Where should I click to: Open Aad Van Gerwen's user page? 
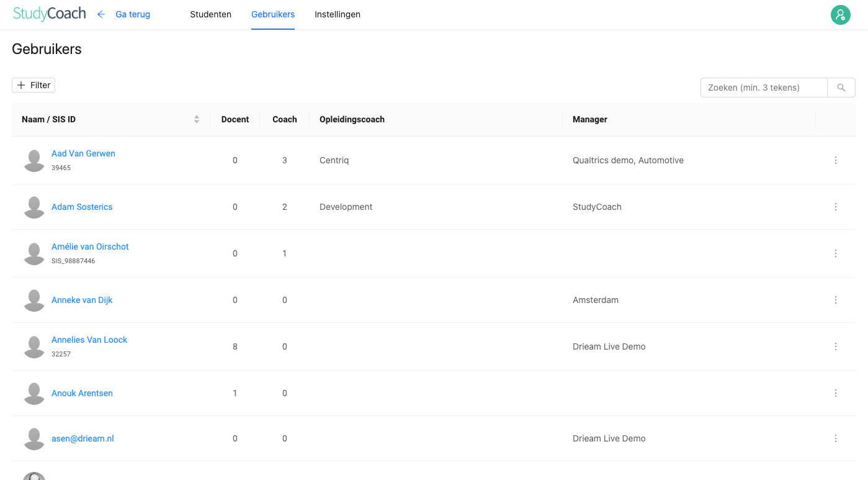[x=83, y=153]
